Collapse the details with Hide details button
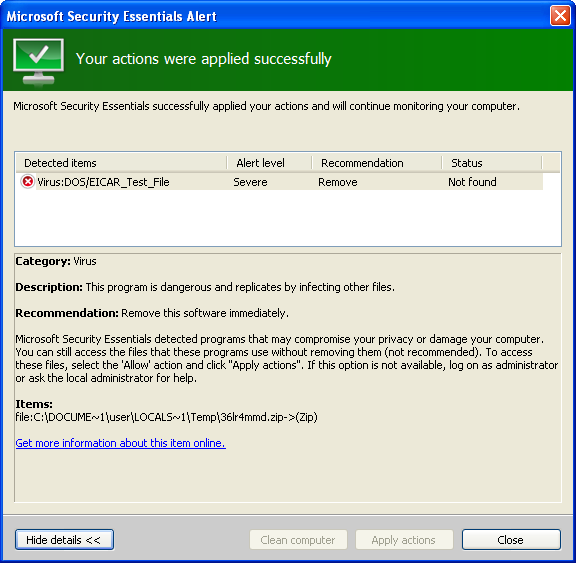The width and height of the screenshot is (576, 563). point(64,539)
